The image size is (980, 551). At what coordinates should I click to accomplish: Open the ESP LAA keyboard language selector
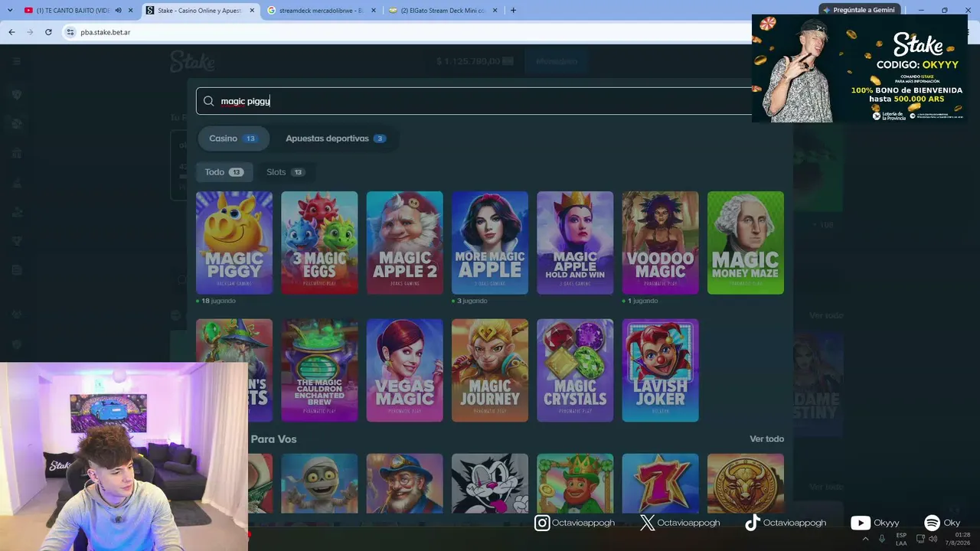(901, 539)
